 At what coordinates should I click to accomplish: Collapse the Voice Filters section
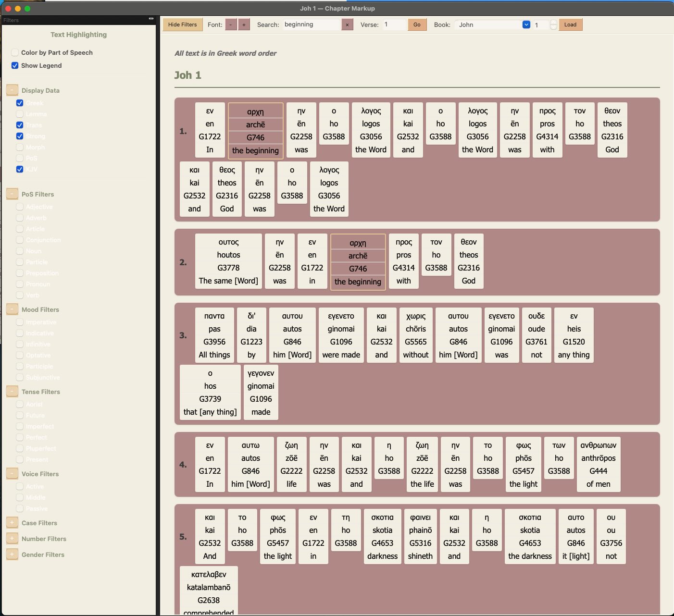(12, 474)
